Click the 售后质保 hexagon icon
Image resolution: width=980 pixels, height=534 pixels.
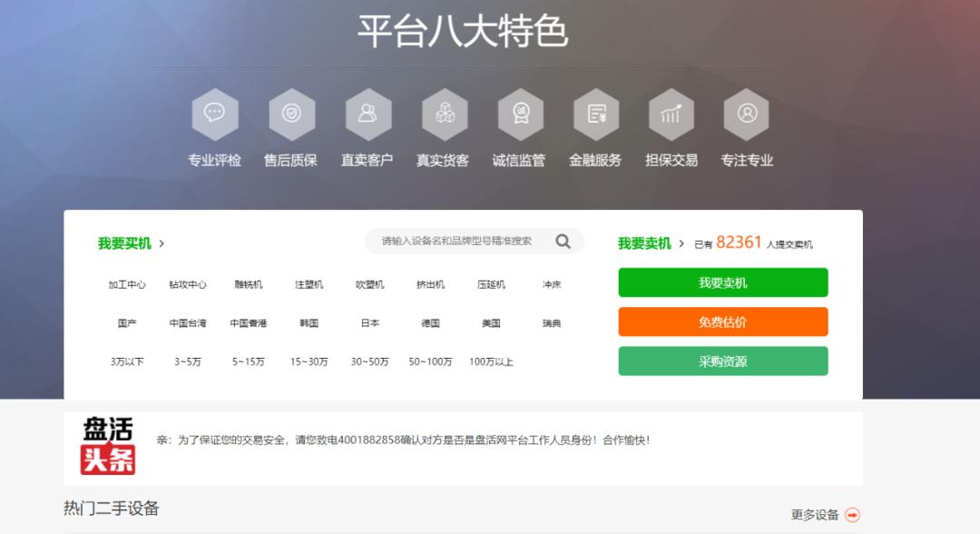[x=290, y=116]
